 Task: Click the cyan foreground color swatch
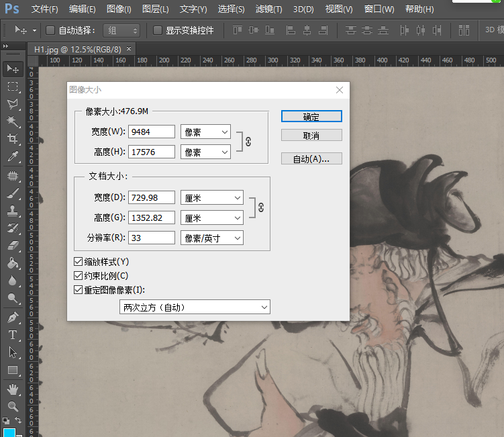coord(9,432)
